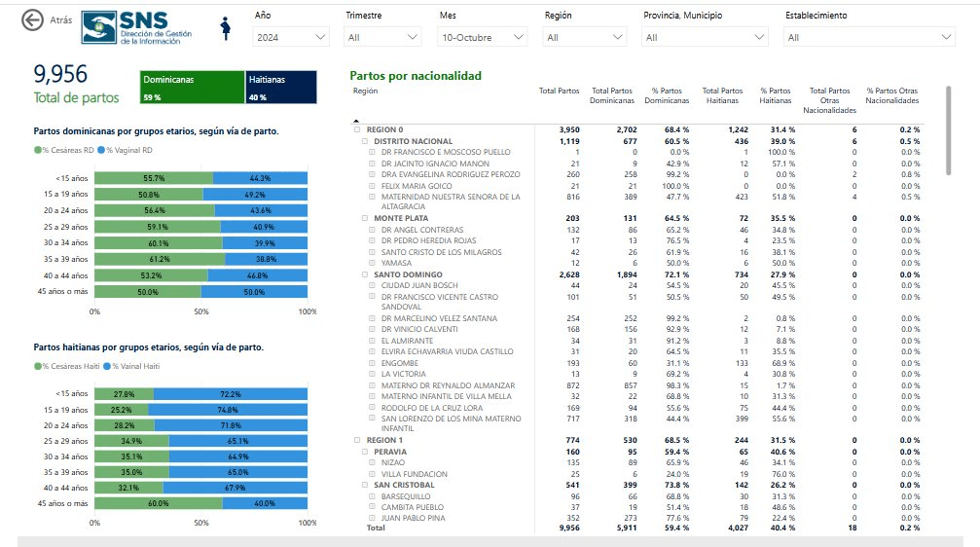Expand the NIZAO row
980x547 pixels.
click(373, 462)
